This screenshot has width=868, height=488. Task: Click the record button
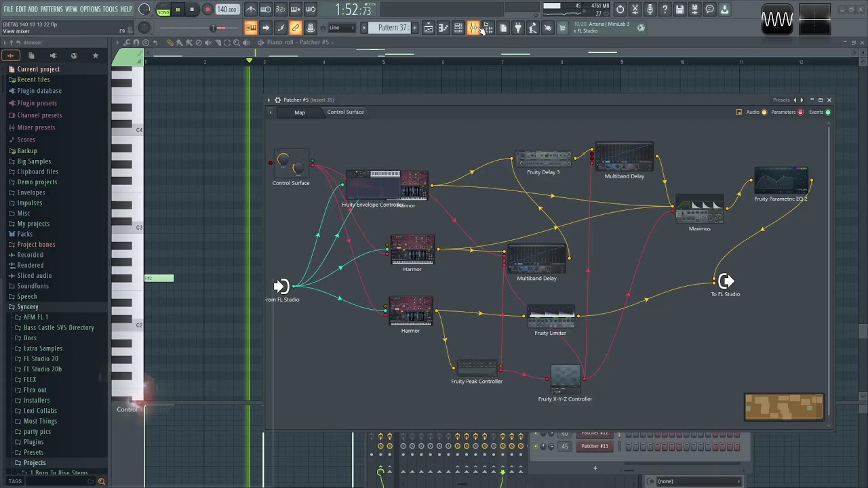tap(208, 9)
